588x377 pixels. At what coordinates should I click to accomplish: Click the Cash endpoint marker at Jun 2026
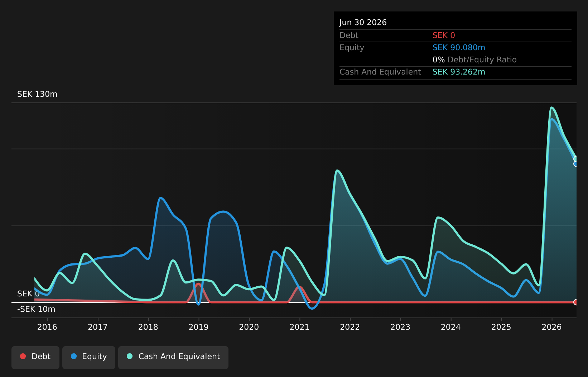point(576,159)
